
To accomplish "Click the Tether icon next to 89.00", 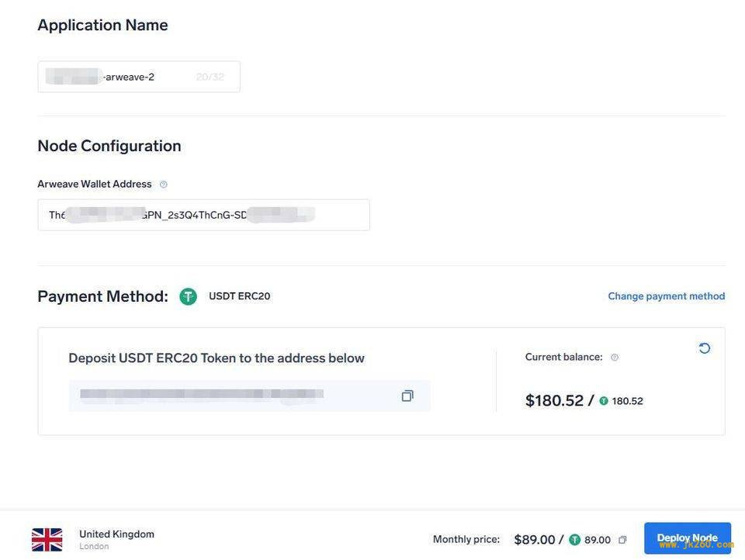I will pos(575,540).
